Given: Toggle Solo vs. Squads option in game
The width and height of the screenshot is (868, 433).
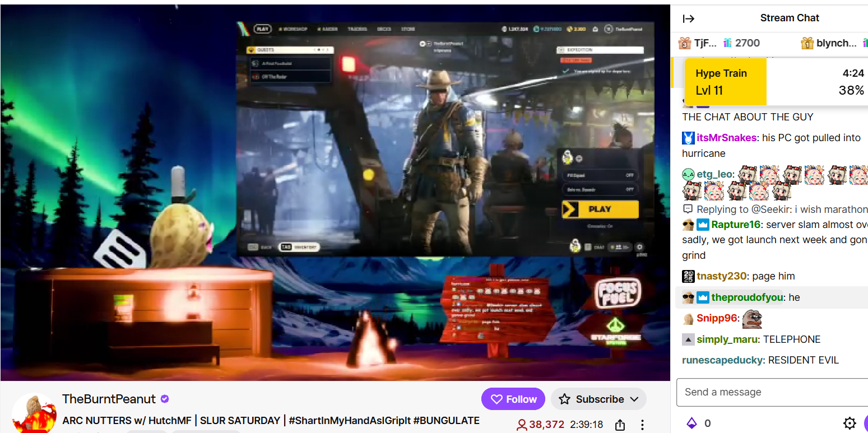Looking at the screenshot, I should [600, 190].
